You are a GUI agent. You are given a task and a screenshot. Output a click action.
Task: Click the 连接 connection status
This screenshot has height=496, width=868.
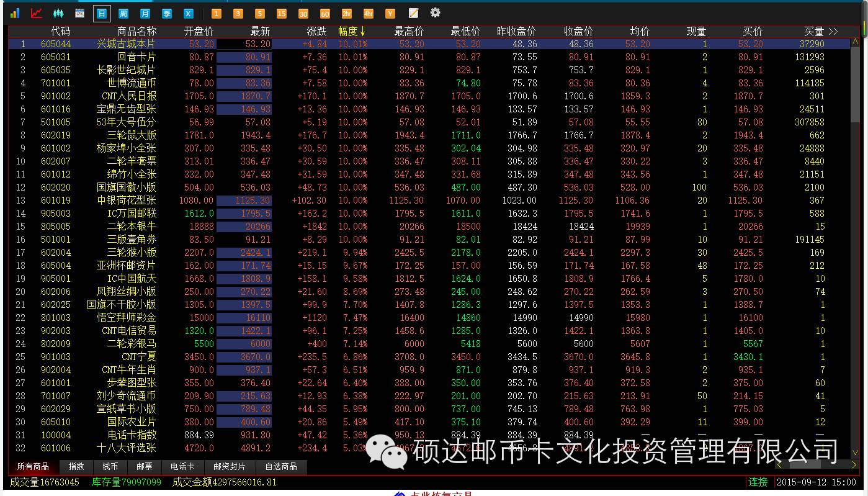[758, 482]
